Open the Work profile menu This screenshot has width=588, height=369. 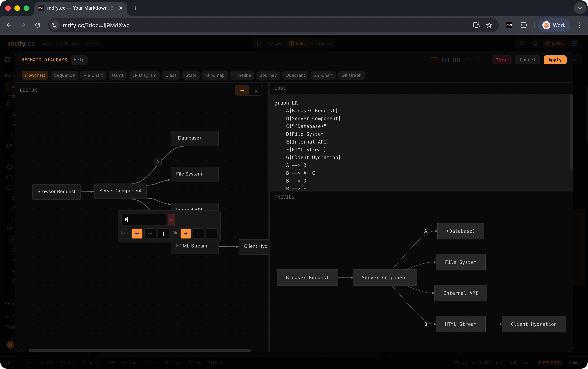tap(554, 25)
